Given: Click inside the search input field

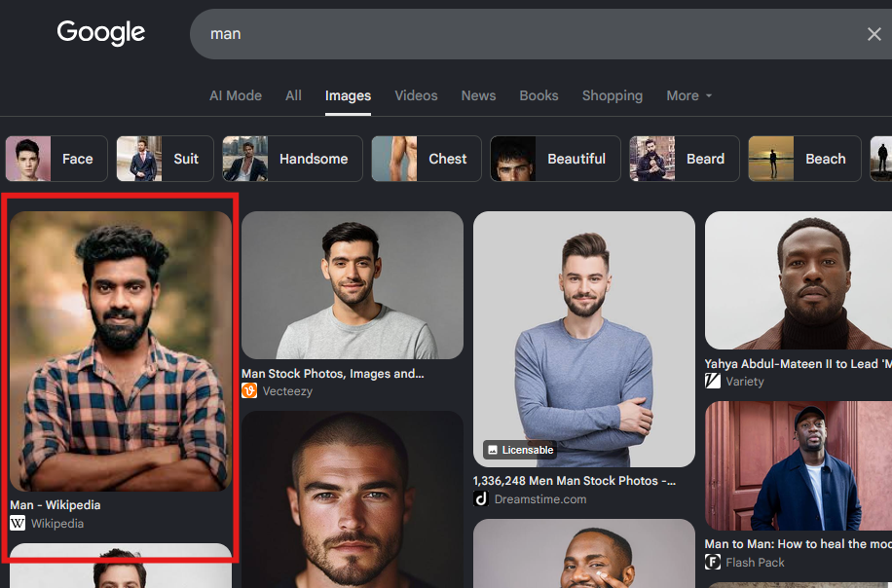Looking at the screenshot, I should [529, 34].
